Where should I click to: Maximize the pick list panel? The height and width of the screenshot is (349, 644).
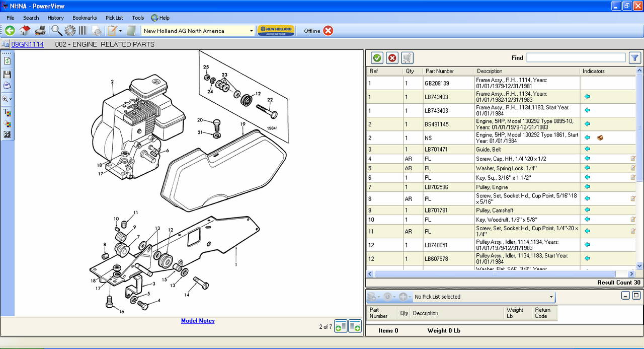point(636,296)
